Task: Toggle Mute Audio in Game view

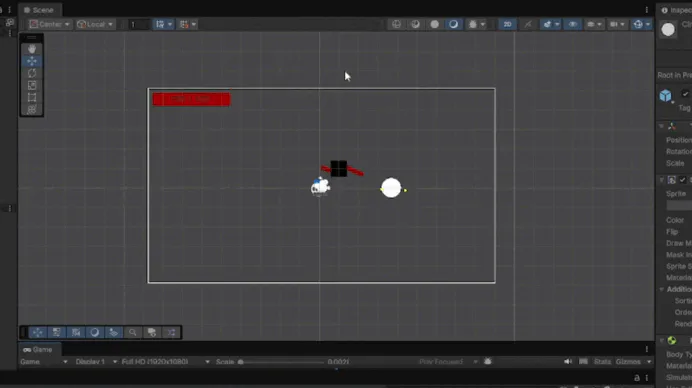Action: 568,362
